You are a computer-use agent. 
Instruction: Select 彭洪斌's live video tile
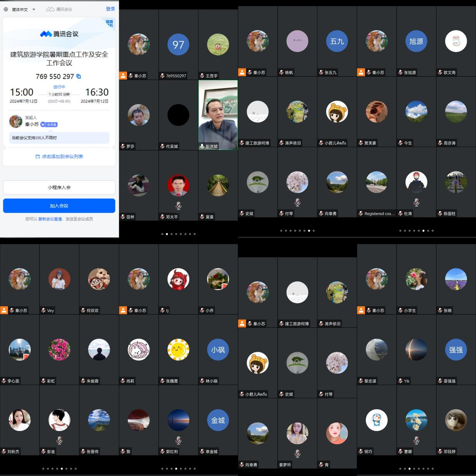(x=218, y=115)
